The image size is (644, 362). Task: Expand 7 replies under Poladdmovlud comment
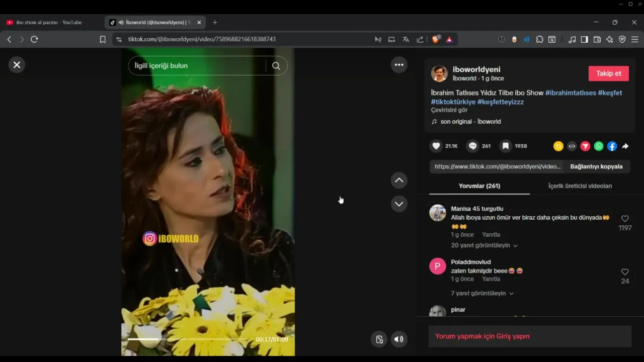point(482,293)
